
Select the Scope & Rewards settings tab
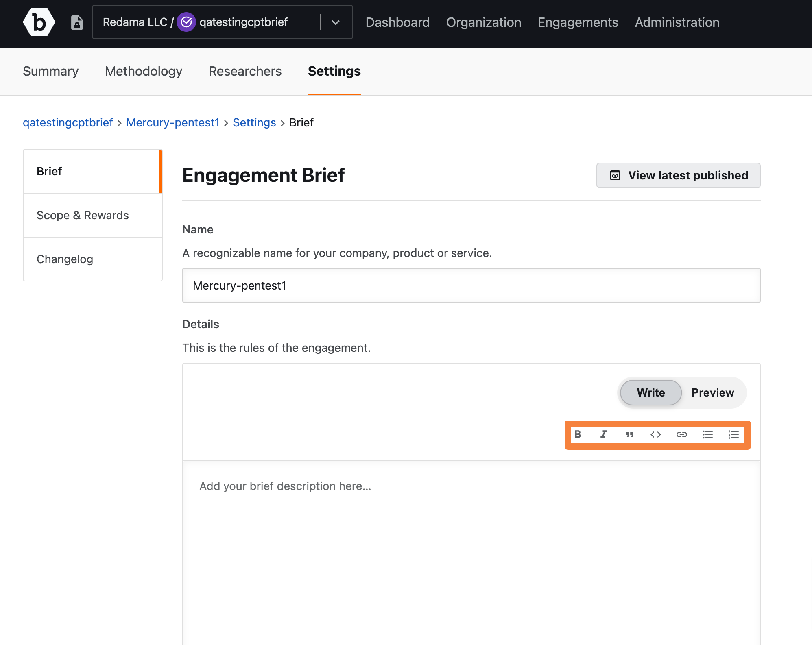(83, 215)
